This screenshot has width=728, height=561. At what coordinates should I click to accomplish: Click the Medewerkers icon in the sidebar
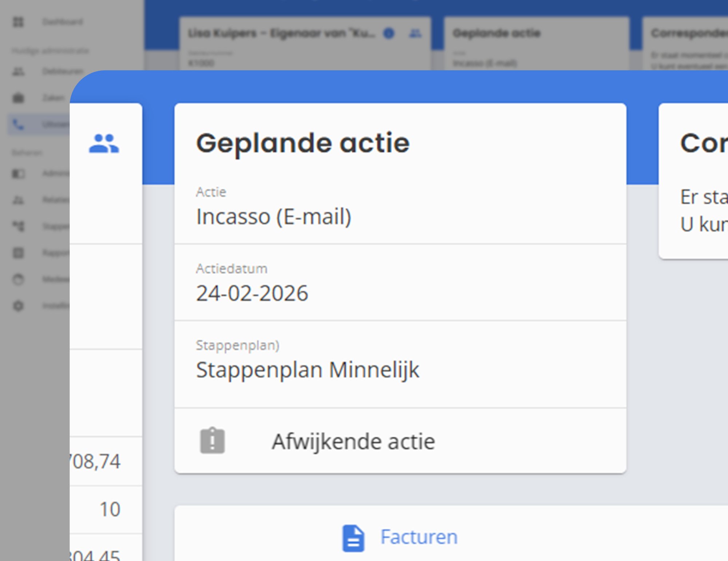pyautogui.click(x=18, y=279)
